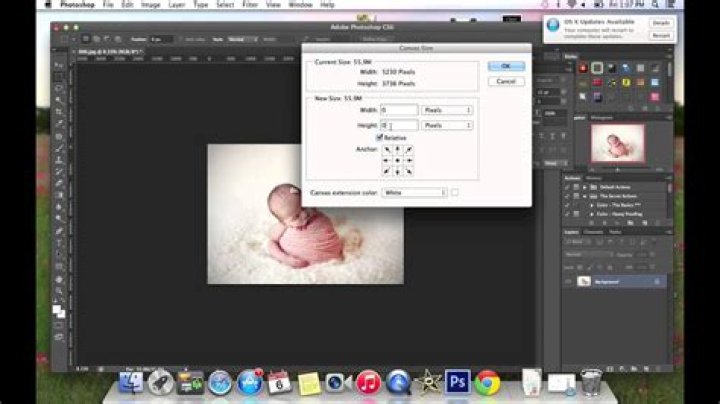Open the Width units dropdown
720x404 pixels.
[x=446, y=110]
